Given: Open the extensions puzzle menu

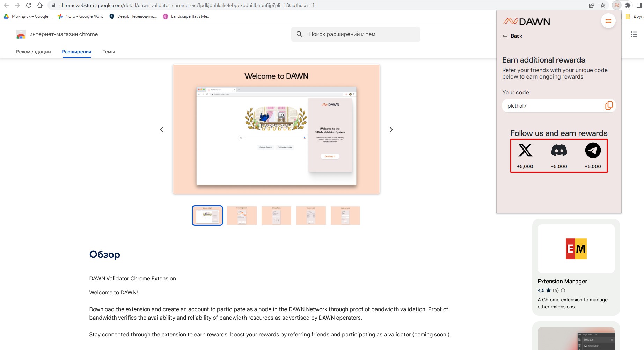Looking at the screenshot, I should coord(628,5).
